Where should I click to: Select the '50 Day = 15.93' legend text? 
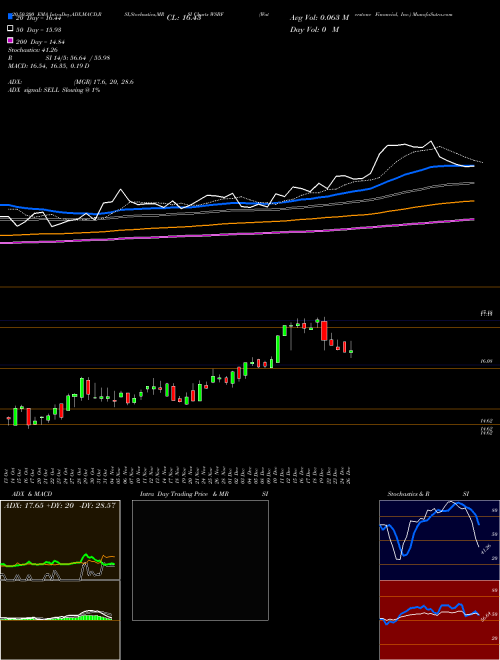[39, 29]
